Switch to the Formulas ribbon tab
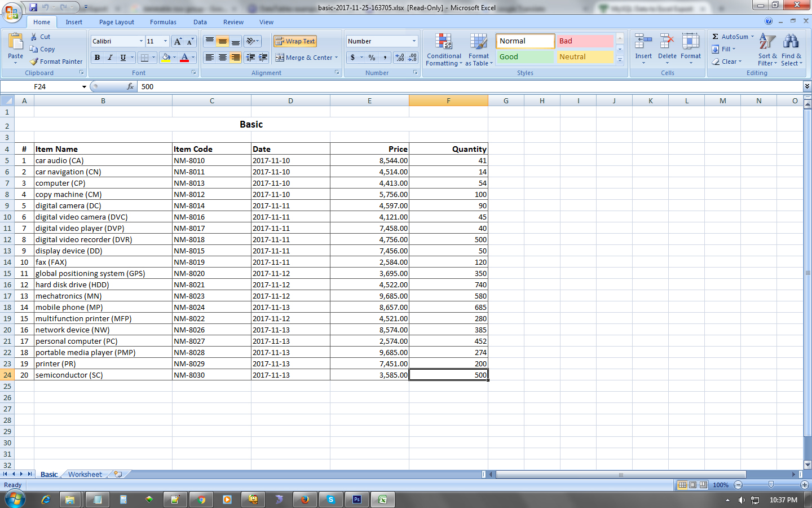 pyautogui.click(x=163, y=22)
